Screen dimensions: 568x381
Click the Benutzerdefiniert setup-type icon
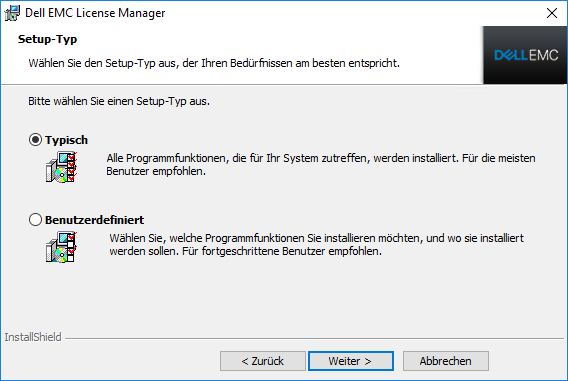coord(61,247)
